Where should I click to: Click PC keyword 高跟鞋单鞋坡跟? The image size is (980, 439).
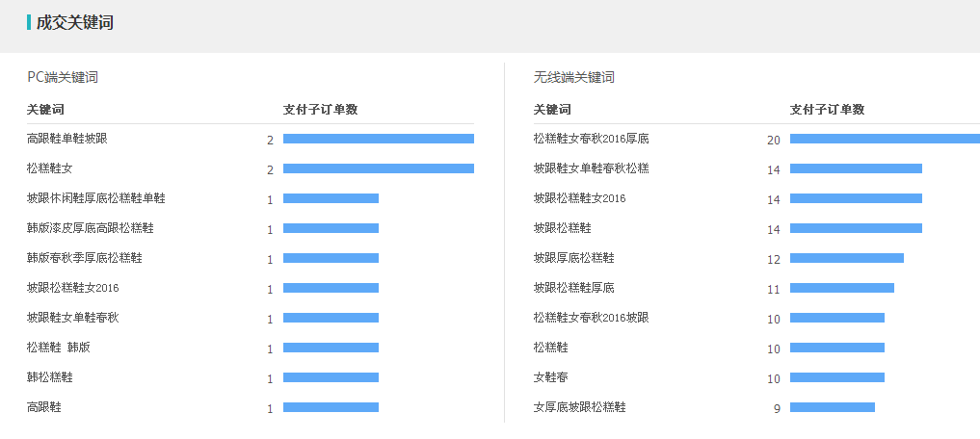[x=67, y=139]
